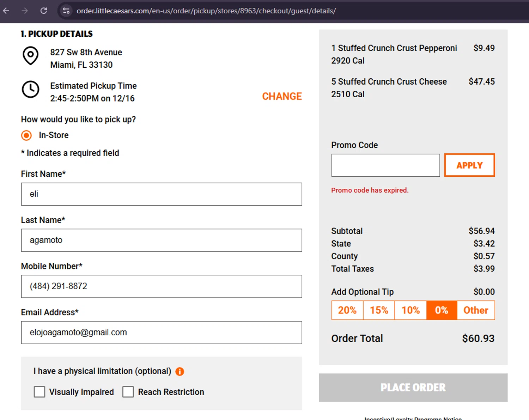Check the Visually Impaired checkbox

pos(39,392)
